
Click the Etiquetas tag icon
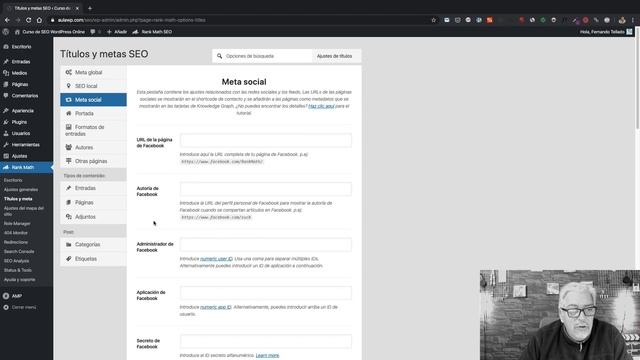coord(69,258)
